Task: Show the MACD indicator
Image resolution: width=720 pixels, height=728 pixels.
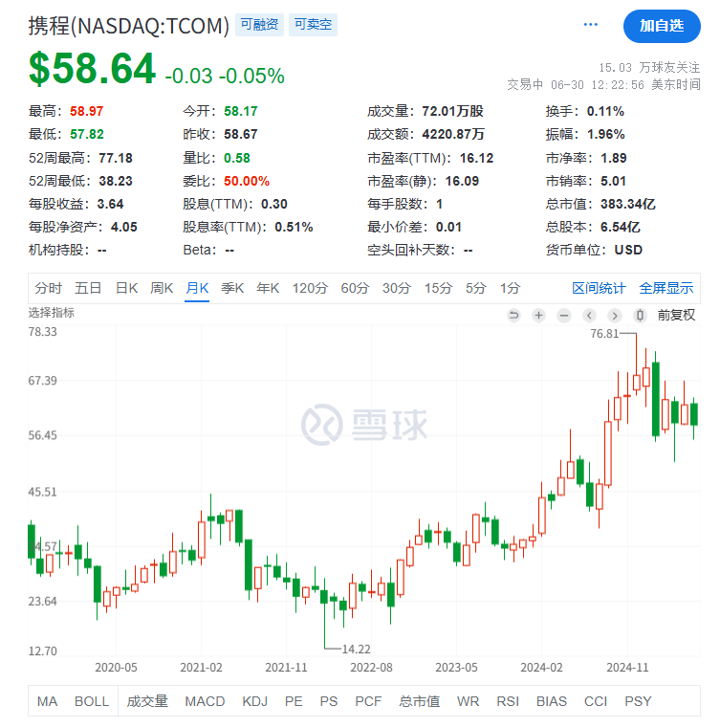Action: point(205,701)
